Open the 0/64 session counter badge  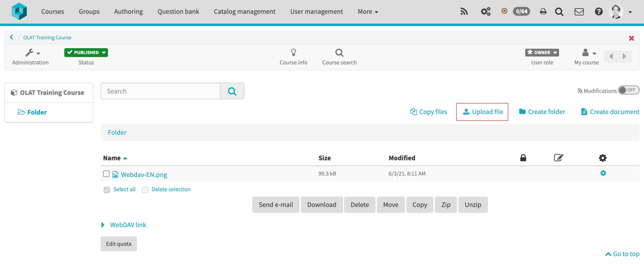coord(522,12)
